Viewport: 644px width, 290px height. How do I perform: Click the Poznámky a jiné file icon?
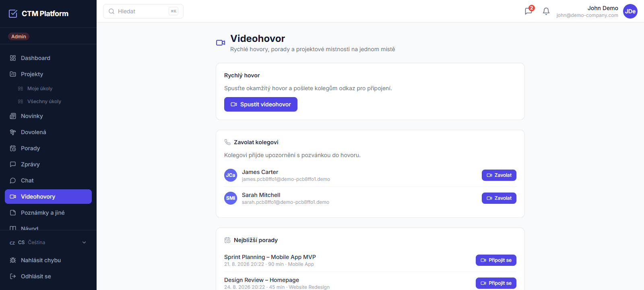[x=13, y=213]
